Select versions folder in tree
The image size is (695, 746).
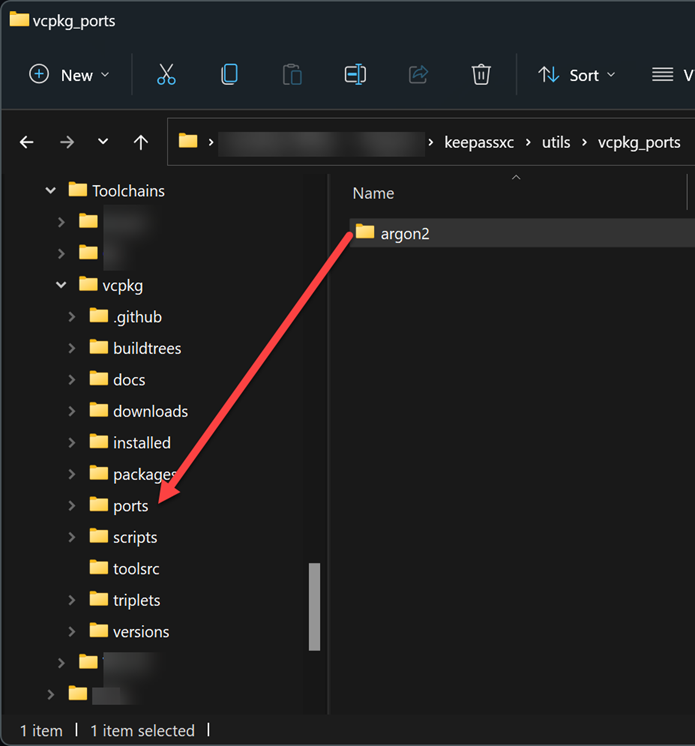(141, 632)
